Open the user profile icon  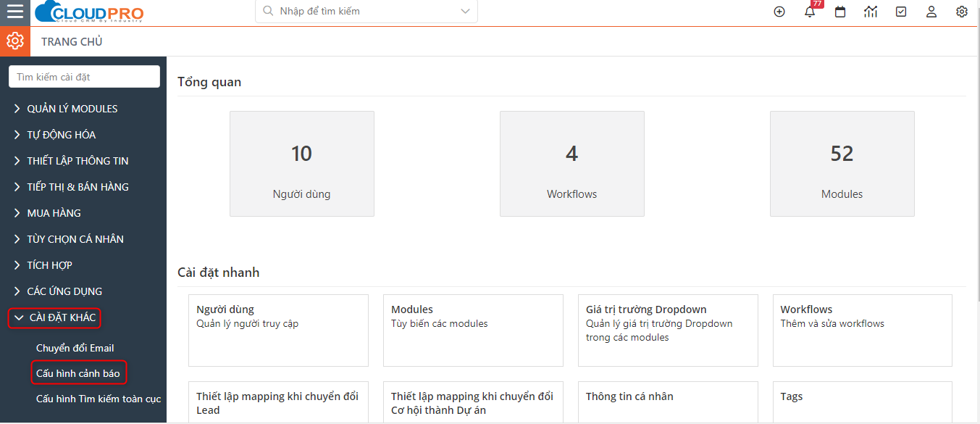(931, 12)
